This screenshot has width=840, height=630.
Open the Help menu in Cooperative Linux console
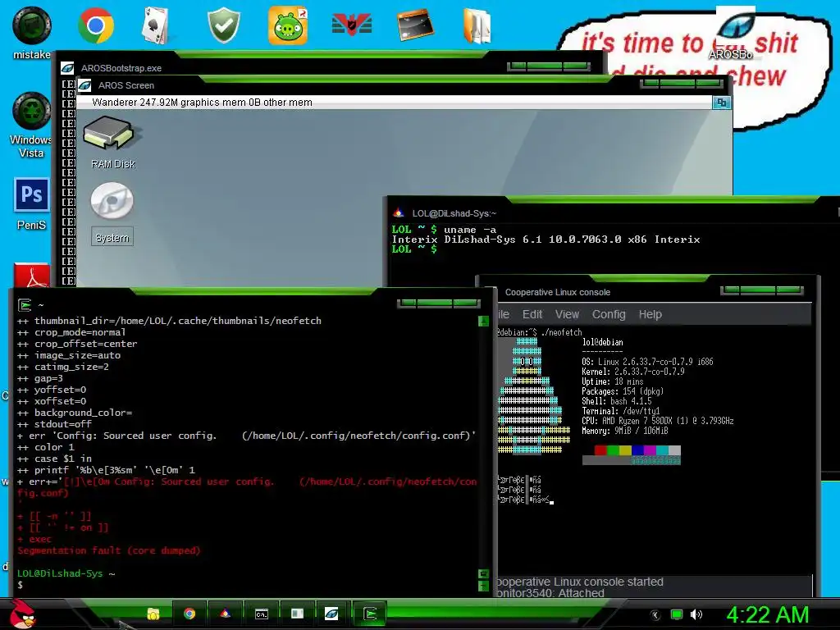pos(650,314)
